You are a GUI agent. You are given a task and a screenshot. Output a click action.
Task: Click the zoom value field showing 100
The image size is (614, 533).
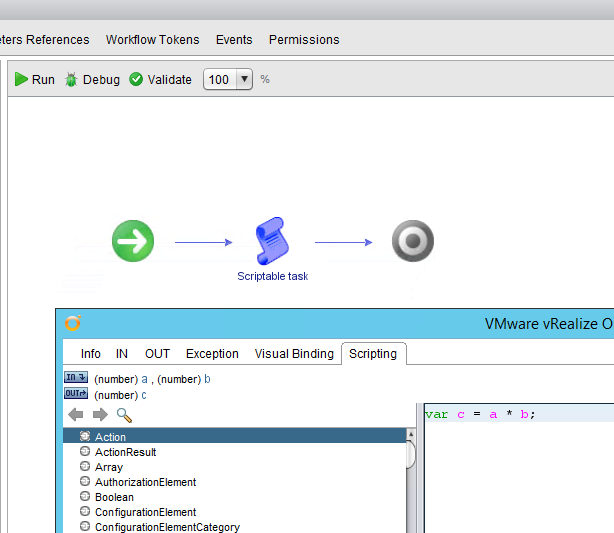coord(220,79)
